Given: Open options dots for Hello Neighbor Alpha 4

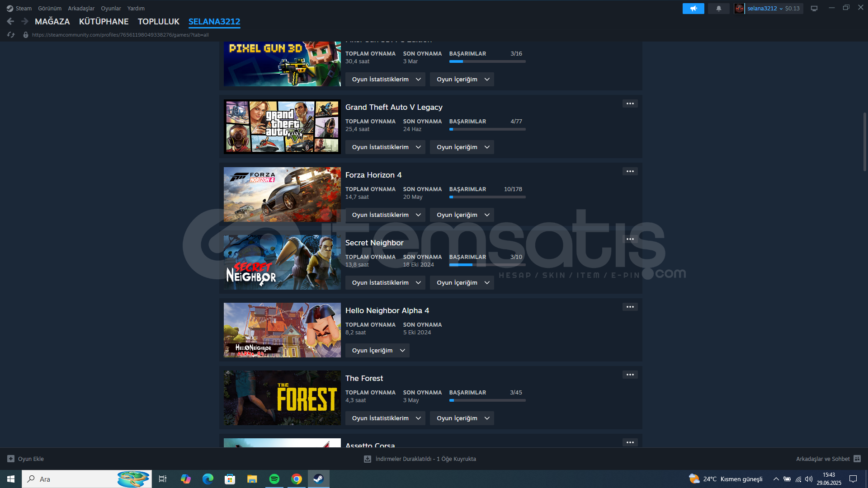Looking at the screenshot, I should [630, 307].
